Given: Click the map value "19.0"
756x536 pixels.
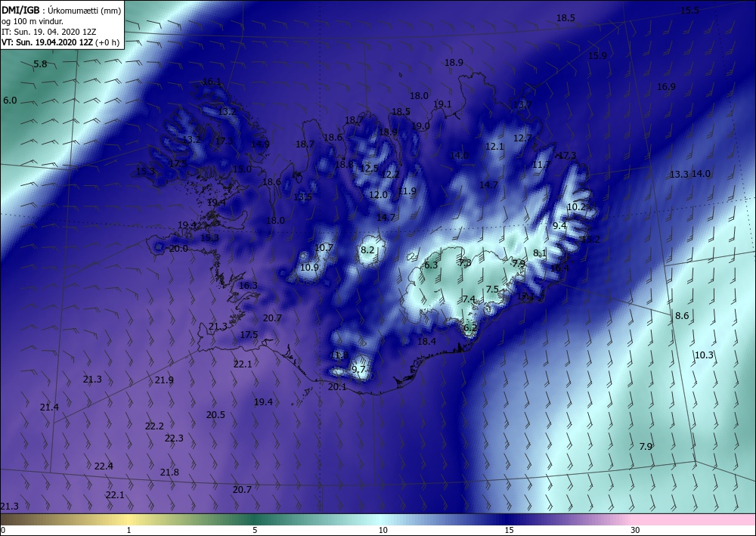Looking at the screenshot, I should coord(420,125).
